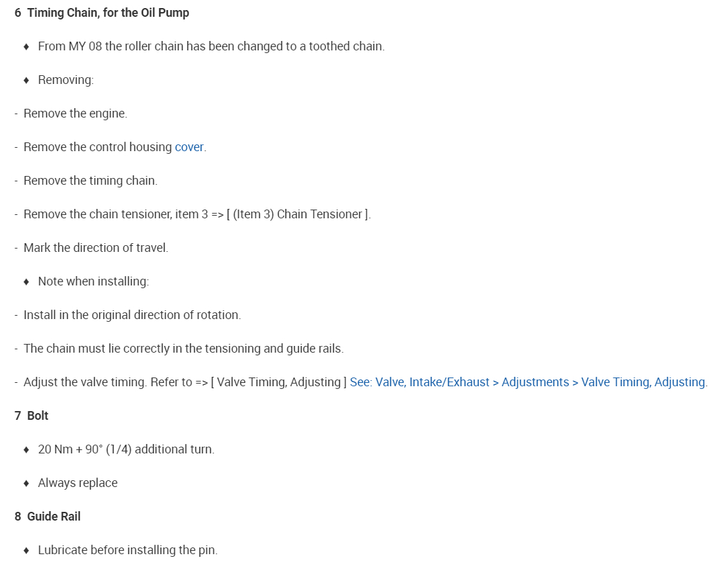The height and width of the screenshot is (577, 728).
Task: Click the 'Lubricate before installing the pin.' text
Action: coord(128,550)
